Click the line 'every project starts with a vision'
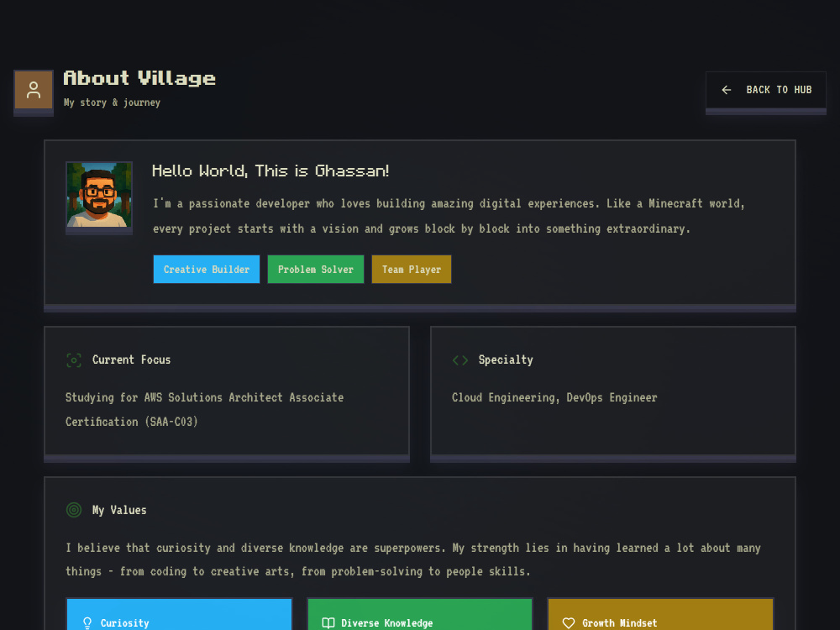 422,228
